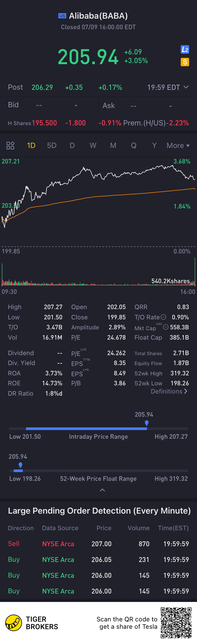Switch to the W weekly chart tab
Screen dimensions: 197x644
(93, 145)
